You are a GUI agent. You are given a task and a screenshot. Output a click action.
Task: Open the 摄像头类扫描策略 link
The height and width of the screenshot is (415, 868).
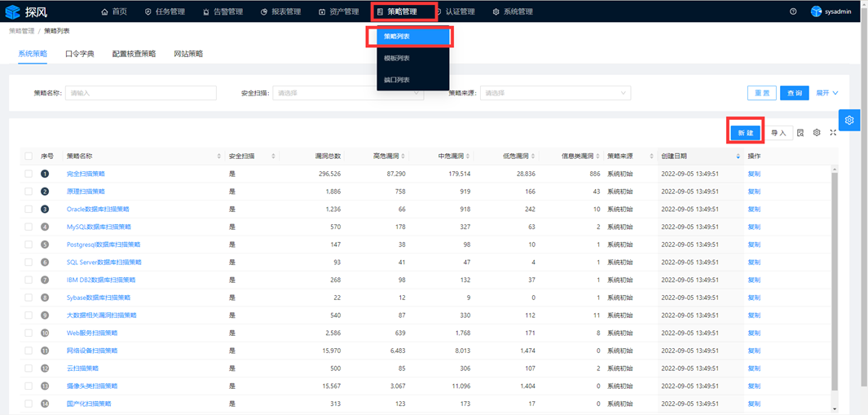(92, 386)
